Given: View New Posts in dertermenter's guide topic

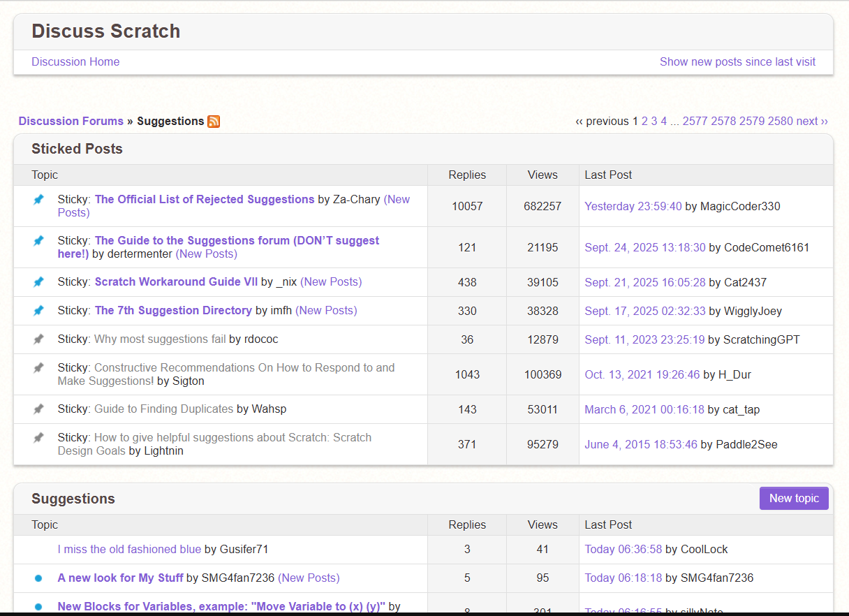Looking at the screenshot, I should pyautogui.click(x=206, y=254).
